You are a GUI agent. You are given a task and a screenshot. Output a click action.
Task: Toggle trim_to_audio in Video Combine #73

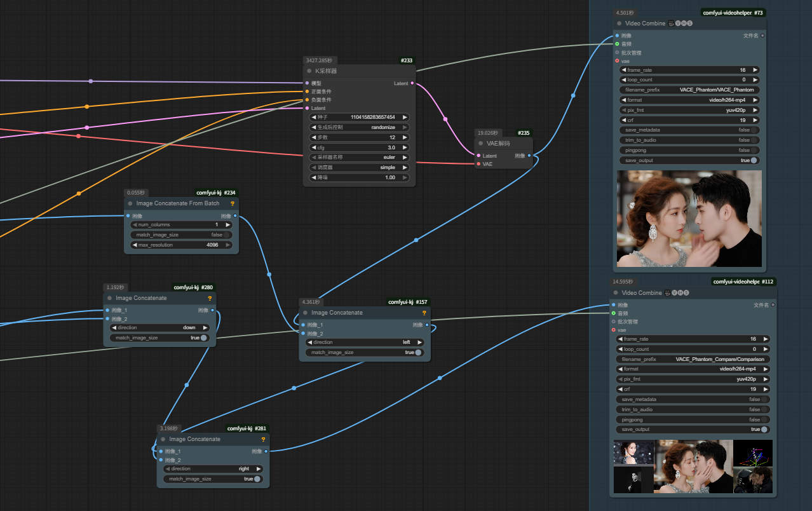pos(689,140)
